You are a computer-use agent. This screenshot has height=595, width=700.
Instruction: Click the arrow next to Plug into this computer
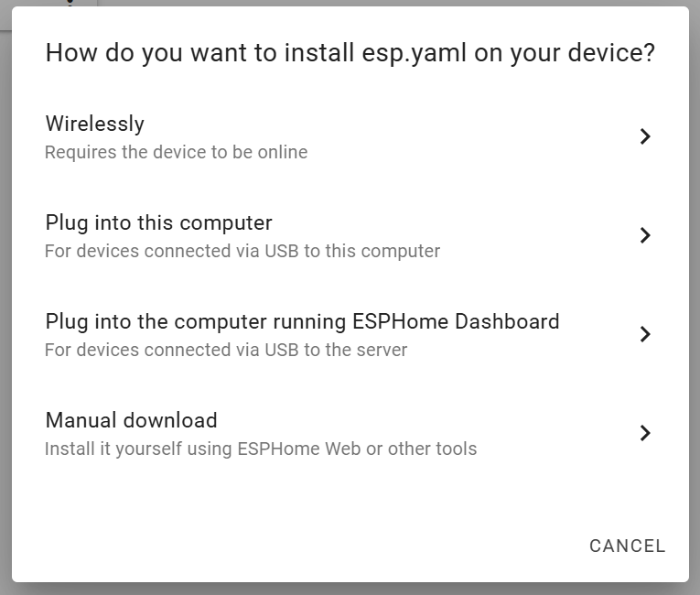[x=645, y=235]
